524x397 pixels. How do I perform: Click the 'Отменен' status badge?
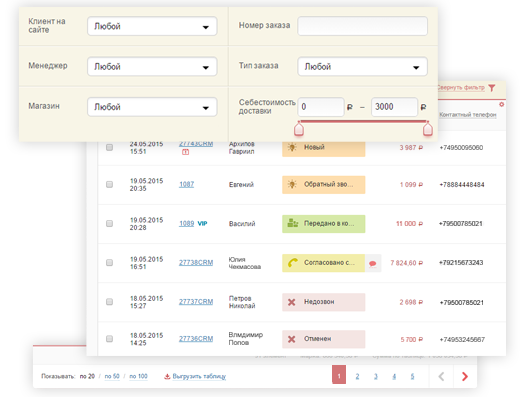click(323, 339)
